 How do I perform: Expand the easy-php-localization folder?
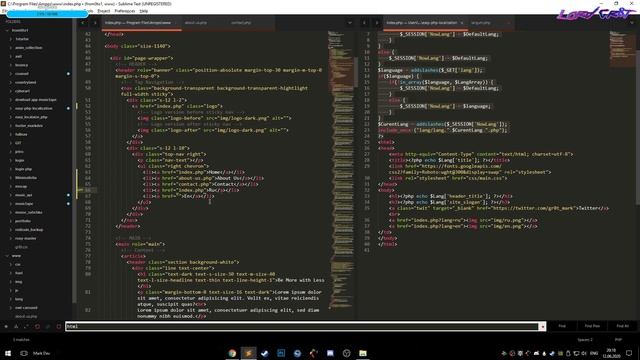click(11, 109)
